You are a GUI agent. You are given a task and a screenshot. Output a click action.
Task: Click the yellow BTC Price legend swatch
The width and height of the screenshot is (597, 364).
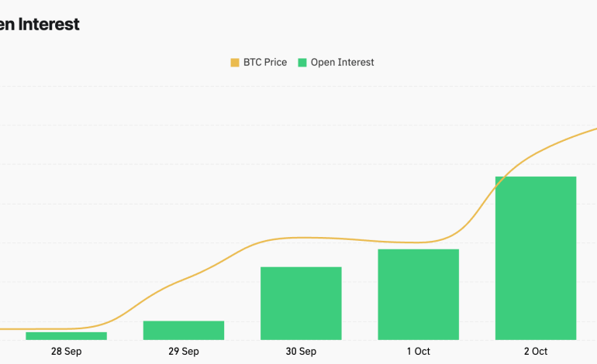[x=235, y=62]
